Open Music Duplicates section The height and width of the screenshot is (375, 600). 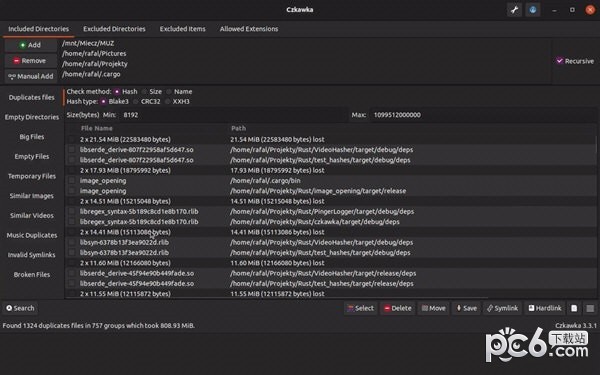click(32, 235)
